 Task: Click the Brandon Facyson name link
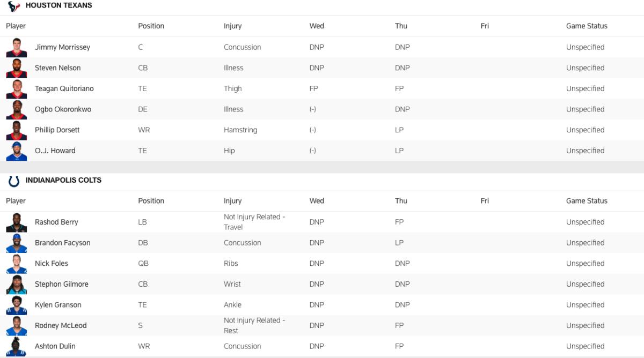pyautogui.click(x=63, y=243)
